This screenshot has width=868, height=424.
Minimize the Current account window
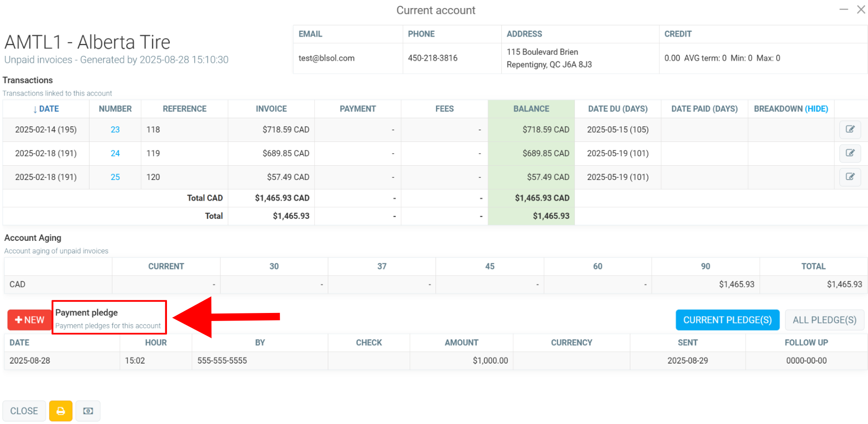(843, 9)
